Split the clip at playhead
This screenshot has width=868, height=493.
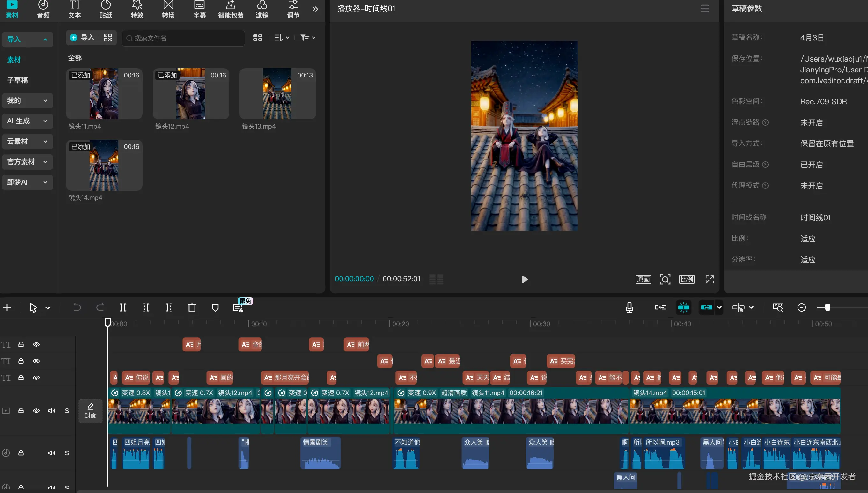[x=123, y=307]
